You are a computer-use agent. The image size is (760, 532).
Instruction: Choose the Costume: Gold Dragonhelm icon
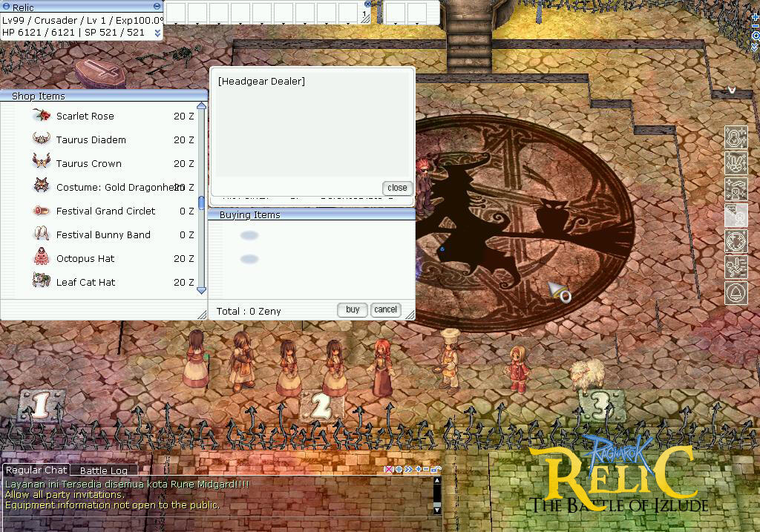[42, 185]
